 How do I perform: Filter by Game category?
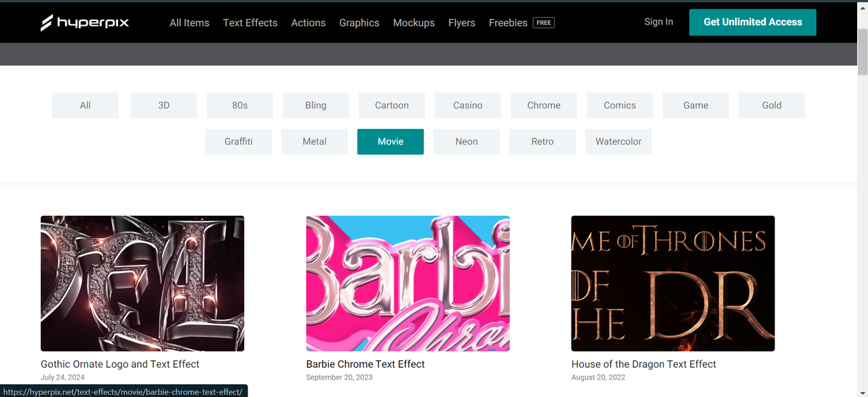(x=696, y=105)
